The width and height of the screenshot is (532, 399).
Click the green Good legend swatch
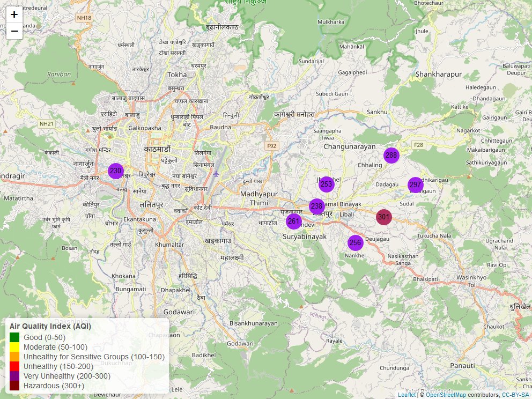[x=14, y=337]
